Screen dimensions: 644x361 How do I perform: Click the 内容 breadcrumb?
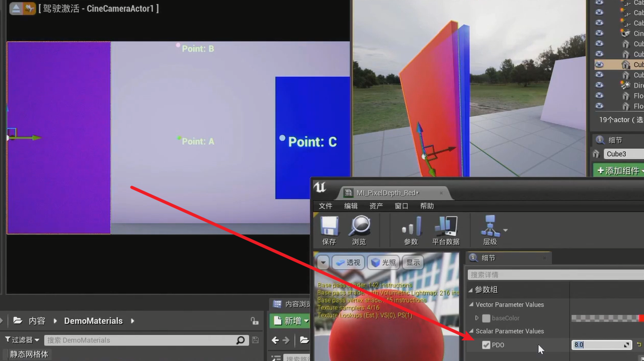coord(36,321)
